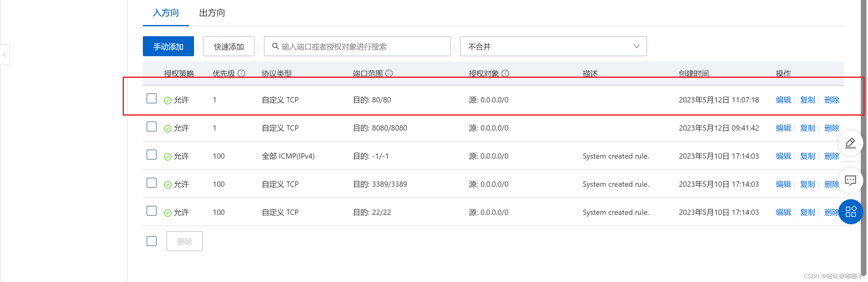Tick checkbox for ICMP(IPv4) rule
This screenshot has width=868, height=282.
click(152, 155)
